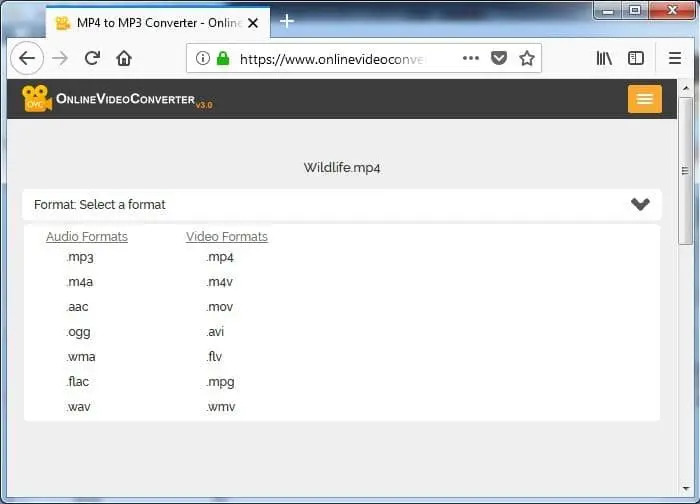The width and height of the screenshot is (700, 504).
Task: Toggle the Firefox sidebar icon
Action: tap(636, 58)
